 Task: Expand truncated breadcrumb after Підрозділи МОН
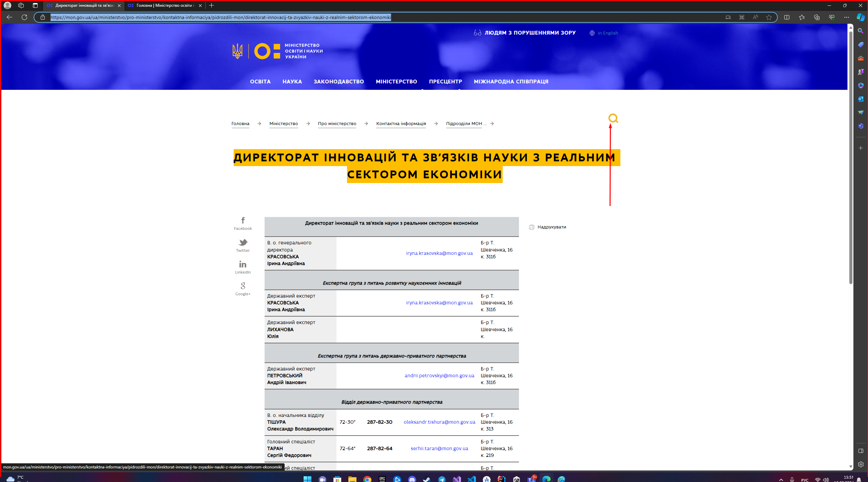(485, 124)
